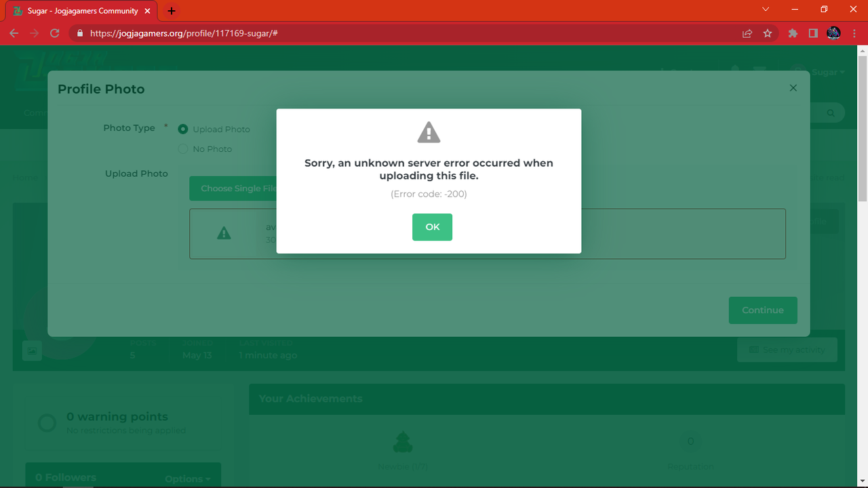Screen dimensions: 868x488
Task: Click the Your Achievements header
Action: click(x=311, y=399)
